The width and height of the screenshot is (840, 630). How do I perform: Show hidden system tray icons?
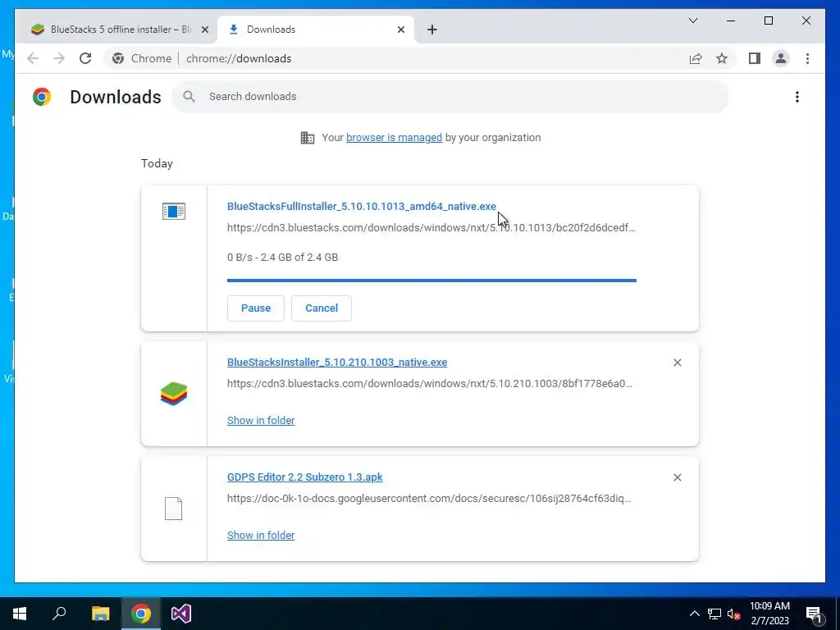coord(694,614)
